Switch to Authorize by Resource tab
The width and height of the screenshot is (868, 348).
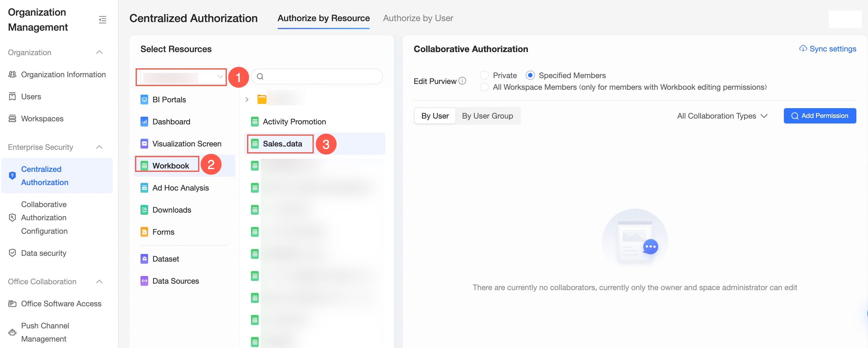324,18
